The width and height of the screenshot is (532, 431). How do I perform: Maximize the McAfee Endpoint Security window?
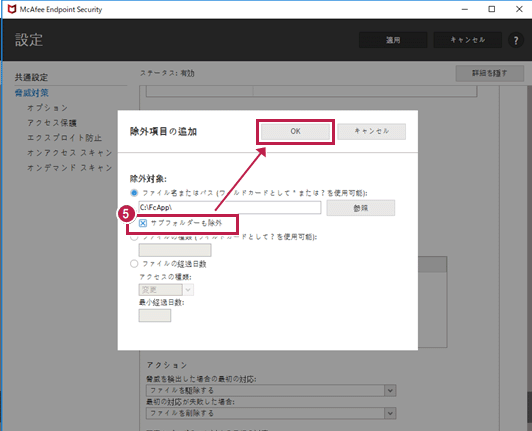(492, 9)
